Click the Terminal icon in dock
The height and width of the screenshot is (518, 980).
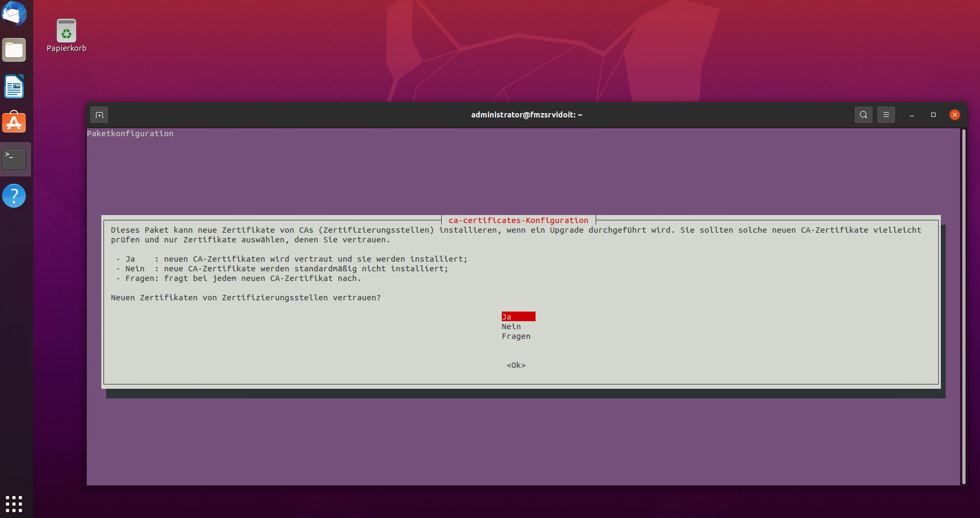tap(14, 159)
